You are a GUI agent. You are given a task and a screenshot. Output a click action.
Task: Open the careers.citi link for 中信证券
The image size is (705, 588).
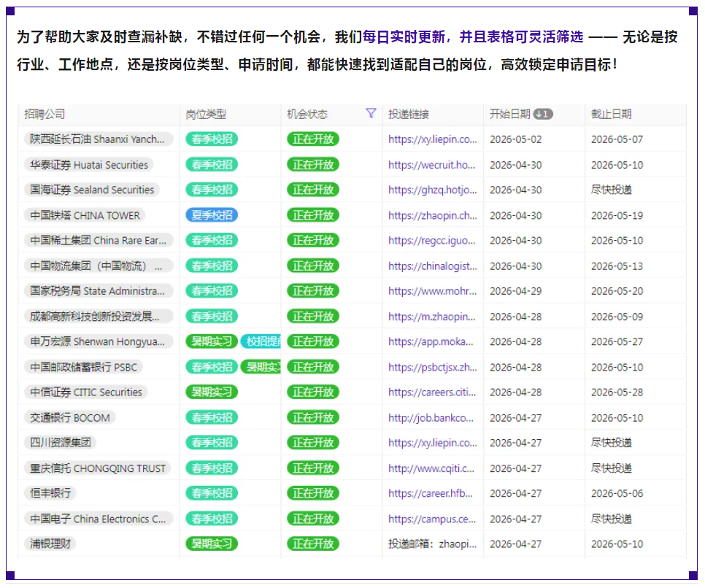coord(432,392)
